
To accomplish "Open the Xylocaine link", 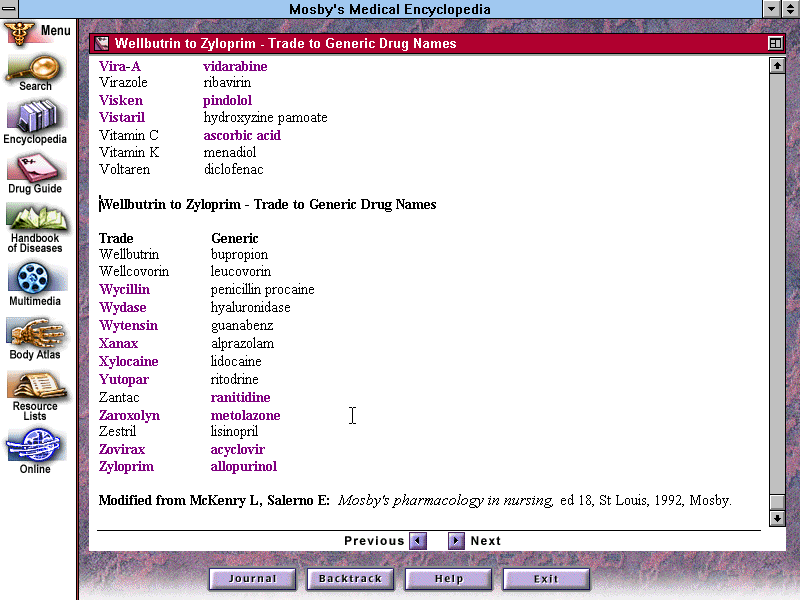I will (x=129, y=362).
